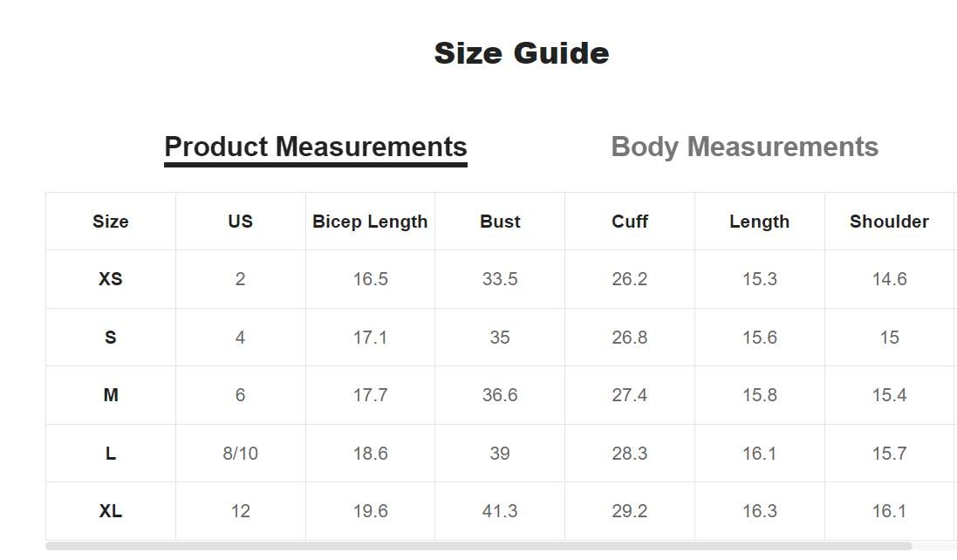Click the Size Guide heading
957x560 pixels.
[x=522, y=53]
